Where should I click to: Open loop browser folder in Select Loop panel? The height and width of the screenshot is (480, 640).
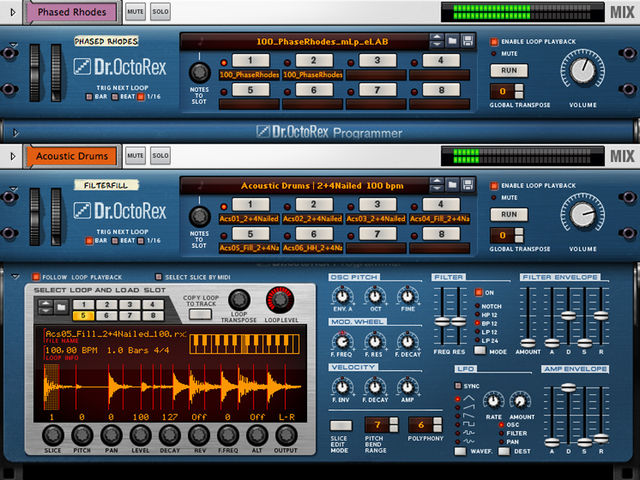61,307
